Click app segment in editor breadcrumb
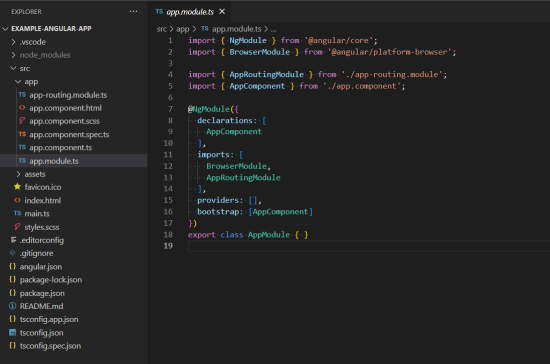 [182, 29]
